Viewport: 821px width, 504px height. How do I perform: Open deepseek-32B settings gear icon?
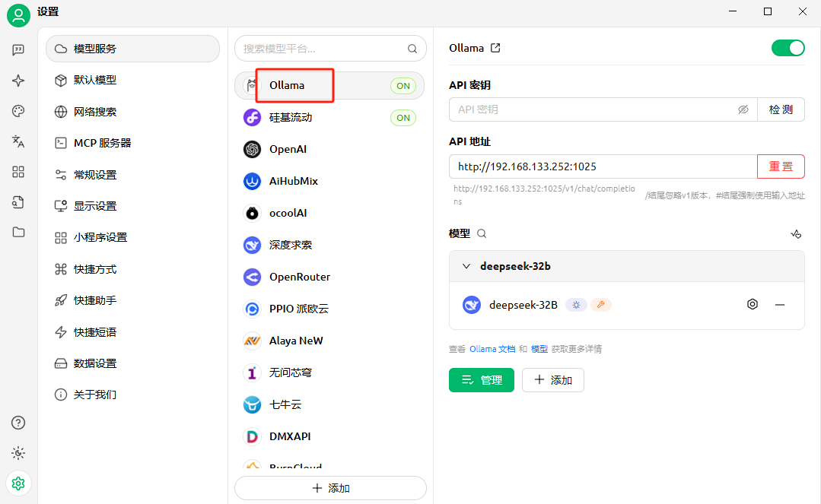tap(753, 304)
